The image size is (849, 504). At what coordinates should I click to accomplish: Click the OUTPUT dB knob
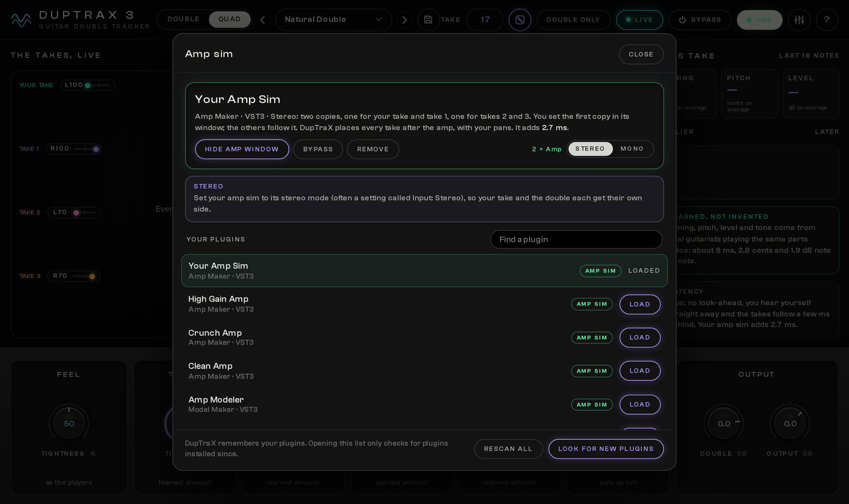click(790, 423)
